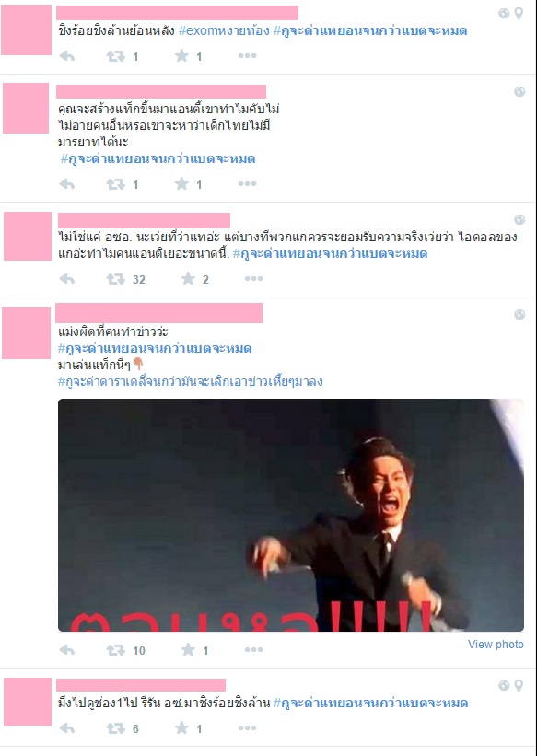
Task: Retweet the photo tweet with 10 retweets
Action: (x=116, y=650)
